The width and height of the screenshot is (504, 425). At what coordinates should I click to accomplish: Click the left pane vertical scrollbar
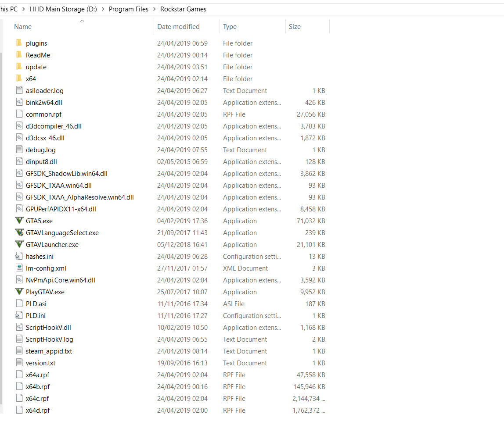1,228
